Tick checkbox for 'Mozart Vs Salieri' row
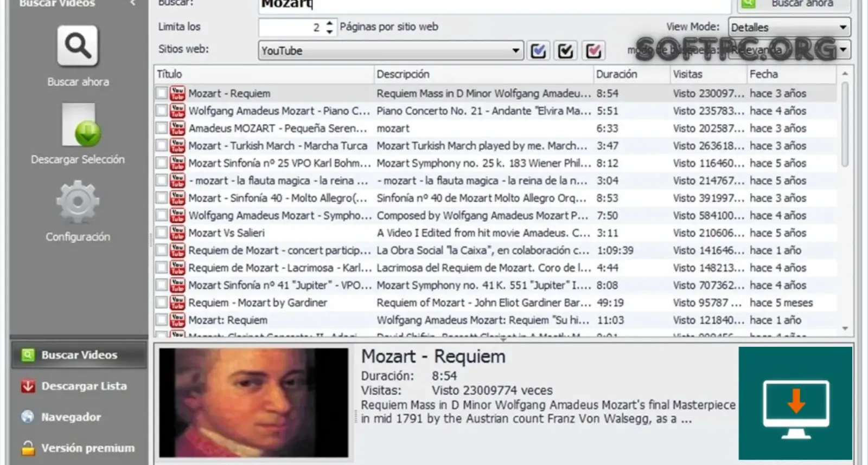The height and width of the screenshot is (465, 868). pyautogui.click(x=161, y=232)
